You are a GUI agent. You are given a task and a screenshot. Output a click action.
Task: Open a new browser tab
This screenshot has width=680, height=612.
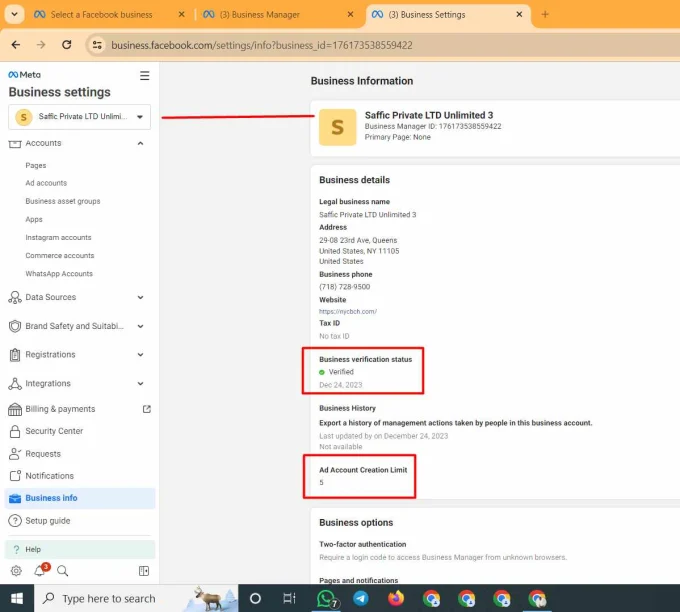click(545, 14)
